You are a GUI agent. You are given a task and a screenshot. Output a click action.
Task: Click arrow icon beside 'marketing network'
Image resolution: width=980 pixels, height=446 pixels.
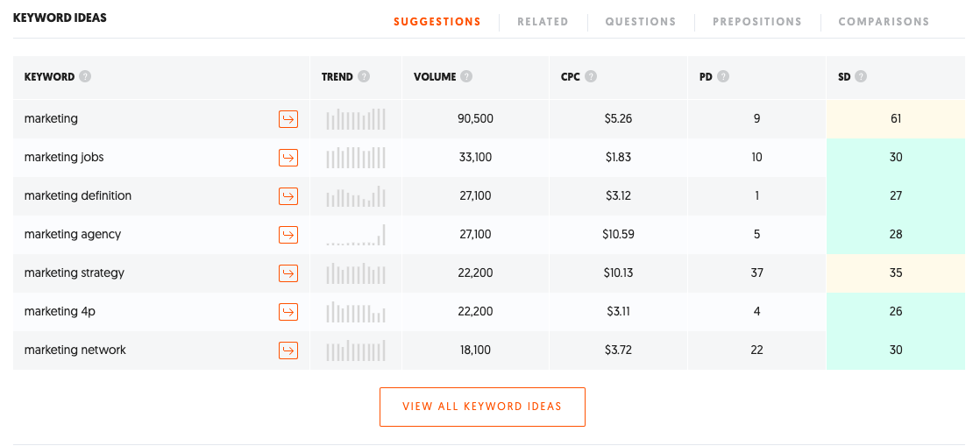[288, 350]
